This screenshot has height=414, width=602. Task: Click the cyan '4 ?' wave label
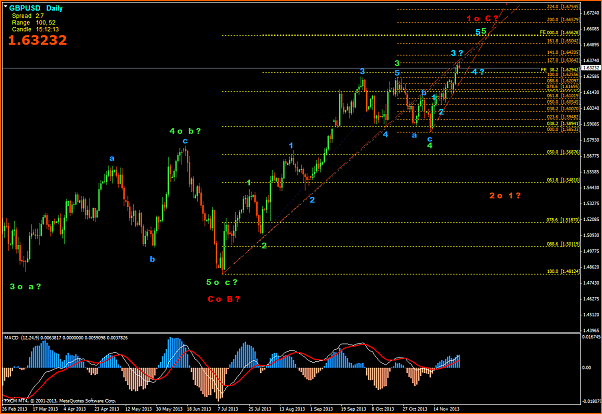(x=478, y=72)
